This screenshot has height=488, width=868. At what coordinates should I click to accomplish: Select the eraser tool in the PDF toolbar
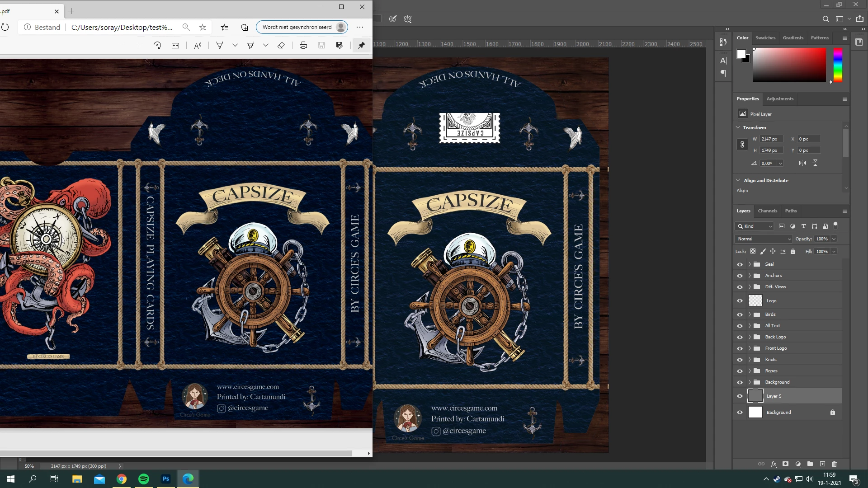pos(281,45)
